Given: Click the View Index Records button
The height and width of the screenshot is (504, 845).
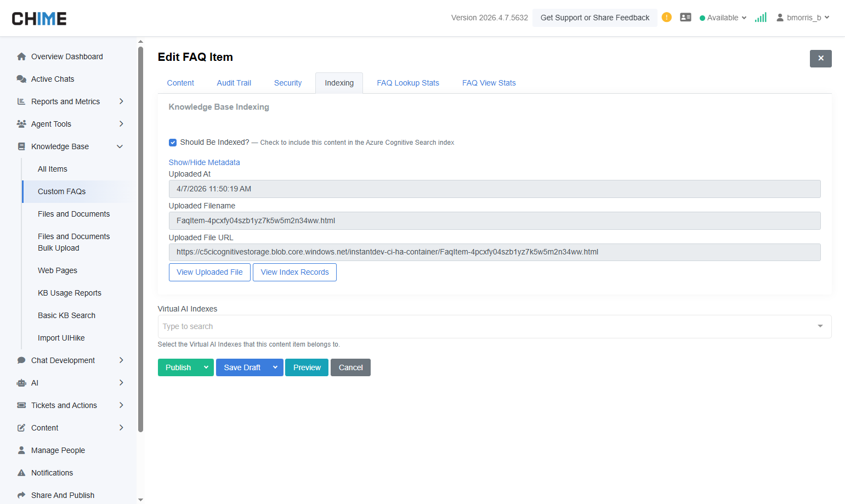Looking at the screenshot, I should (294, 272).
